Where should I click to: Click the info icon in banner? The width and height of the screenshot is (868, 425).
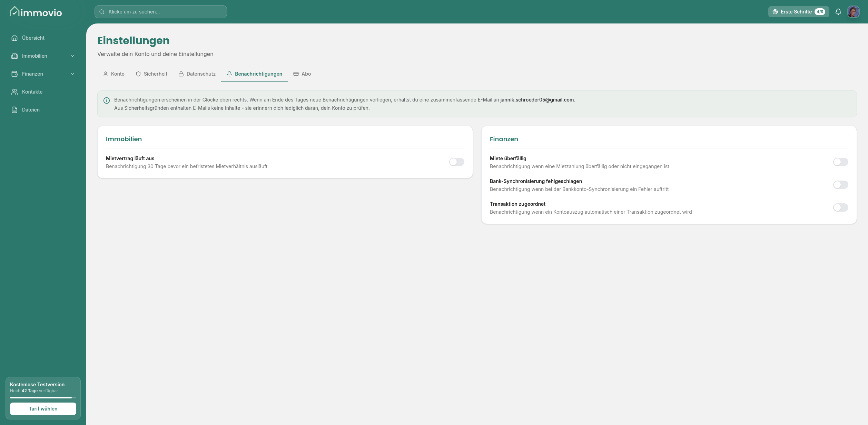click(107, 100)
